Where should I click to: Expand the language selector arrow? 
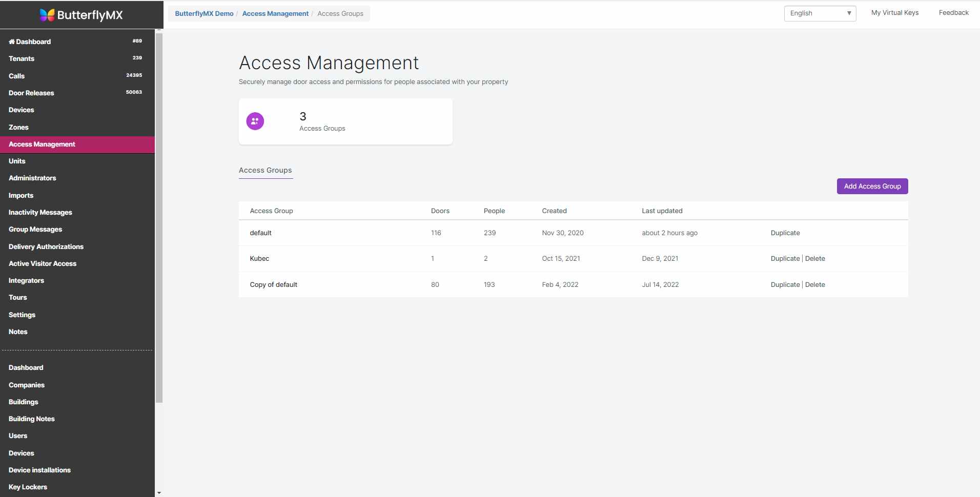click(x=849, y=13)
